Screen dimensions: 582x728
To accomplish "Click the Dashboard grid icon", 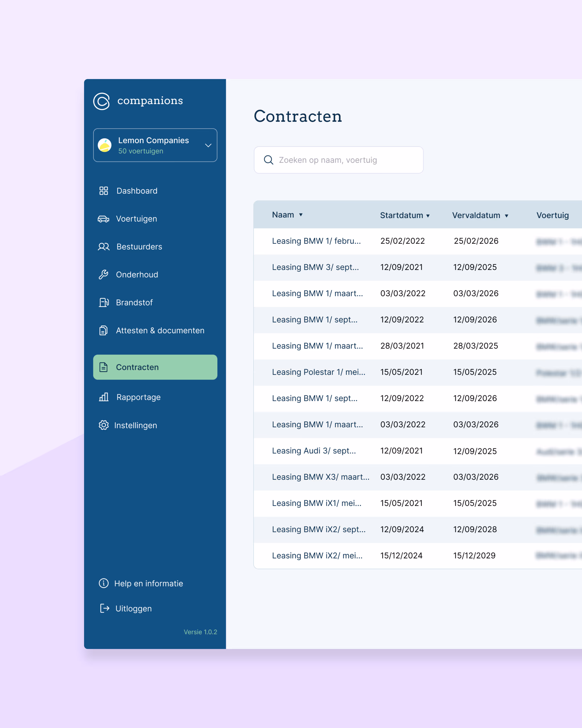I will pos(104,191).
